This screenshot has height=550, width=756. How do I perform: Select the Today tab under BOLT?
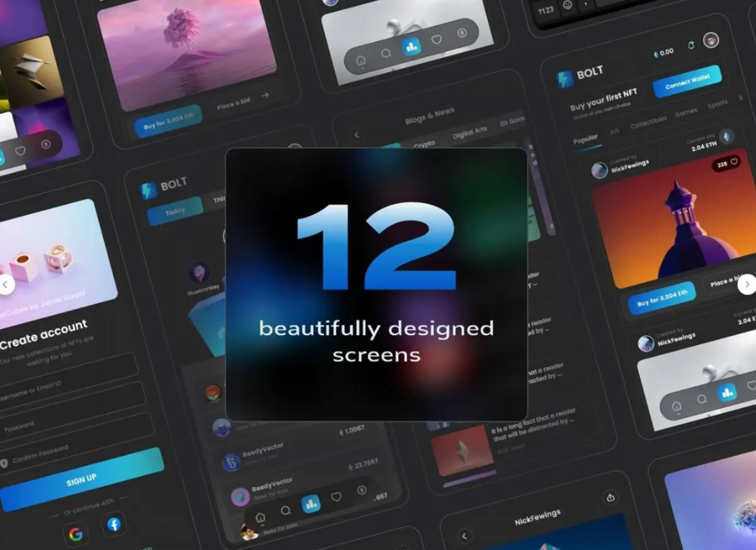tap(175, 211)
